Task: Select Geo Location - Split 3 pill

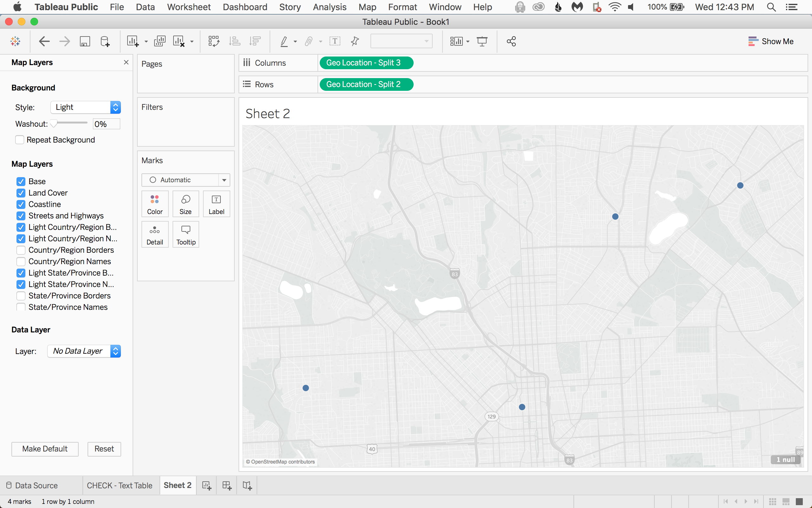Action: (366, 63)
